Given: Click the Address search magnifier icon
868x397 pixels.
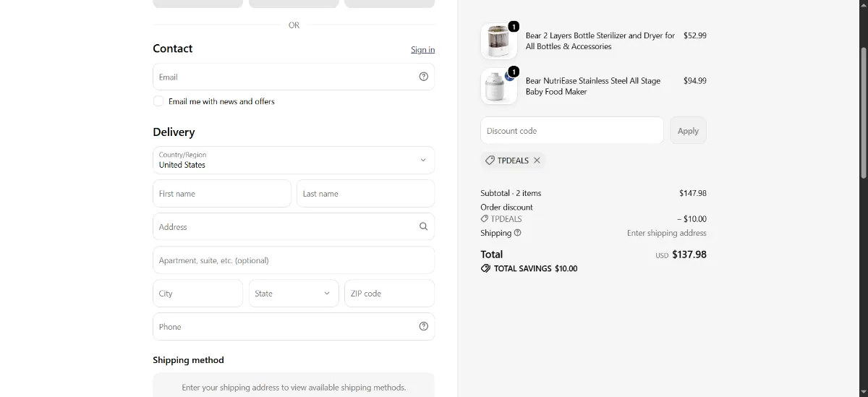Looking at the screenshot, I should pyautogui.click(x=424, y=226).
